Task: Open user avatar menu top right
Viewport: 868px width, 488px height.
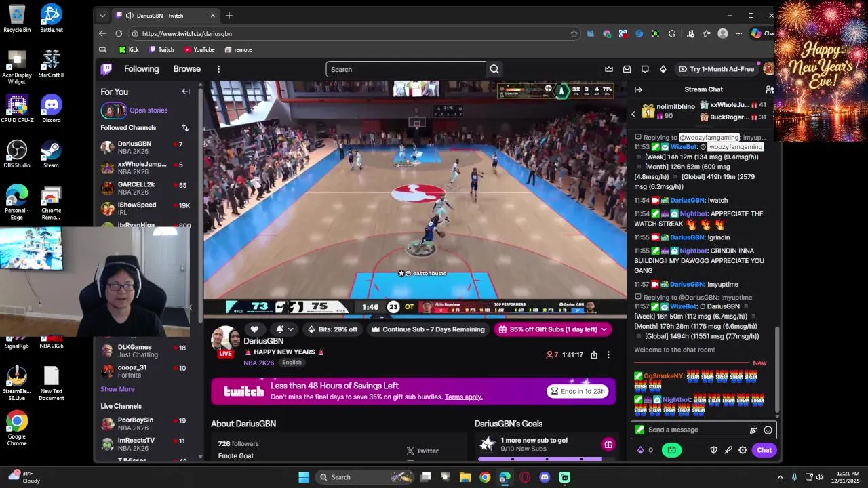Action: pyautogui.click(x=768, y=69)
